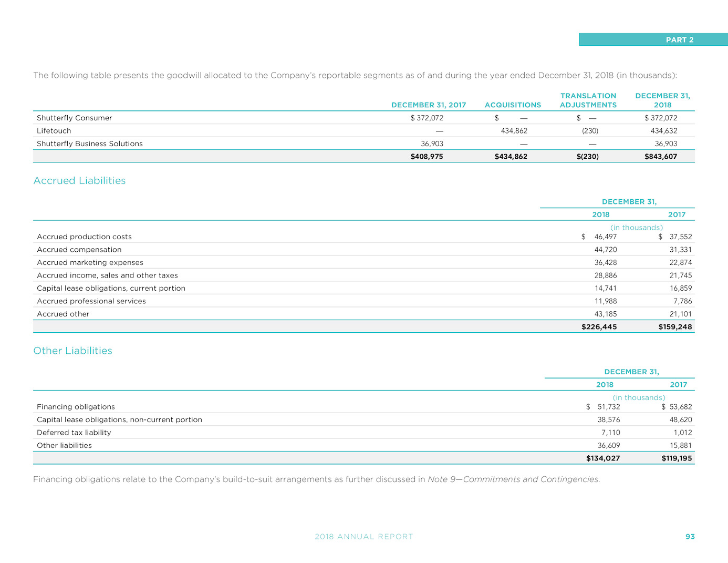The image size is (728, 563).
Task: Click accrued taxes 2018 value '28,886'
Action: coord(606,275)
